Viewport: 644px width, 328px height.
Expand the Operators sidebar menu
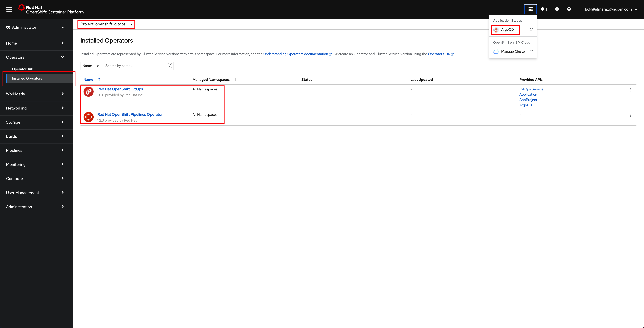click(35, 57)
